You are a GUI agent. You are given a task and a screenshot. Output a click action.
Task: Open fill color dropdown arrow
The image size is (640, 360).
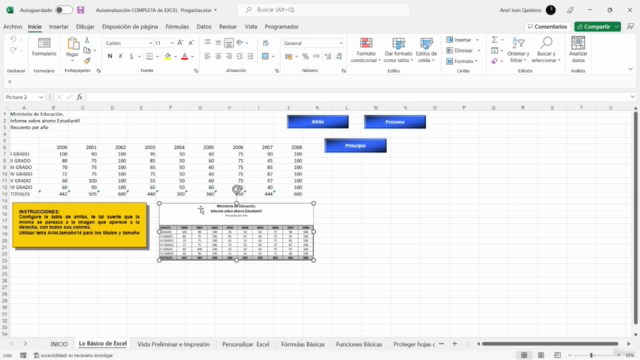click(175, 56)
